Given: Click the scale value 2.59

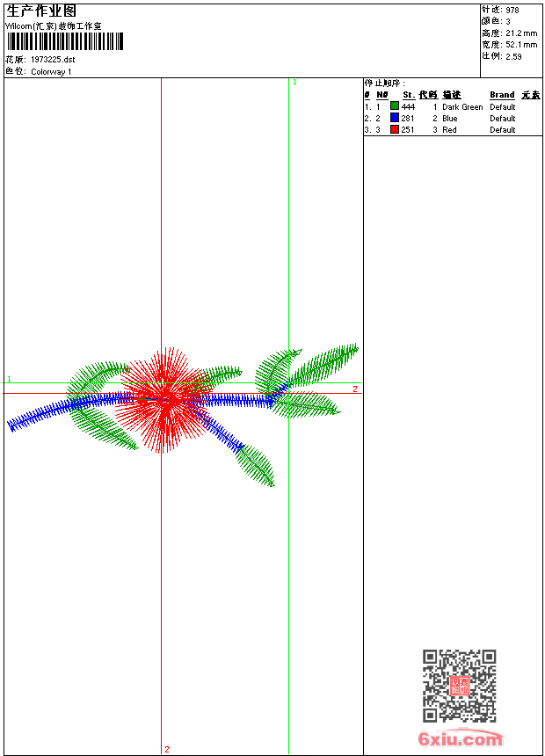Looking at the screenshot, I should [x=513, y=56].
